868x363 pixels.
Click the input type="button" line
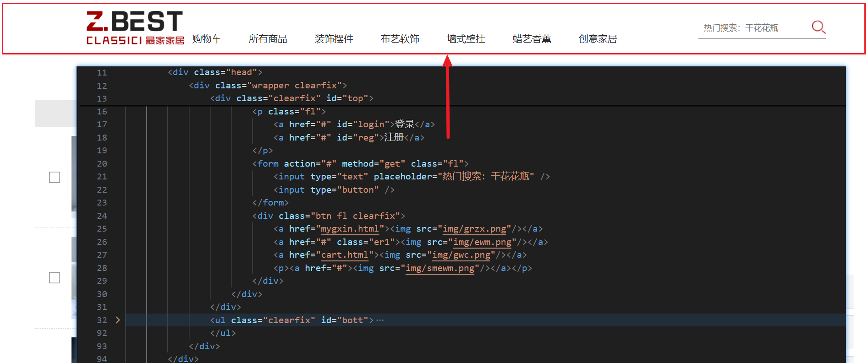point(334,190)
